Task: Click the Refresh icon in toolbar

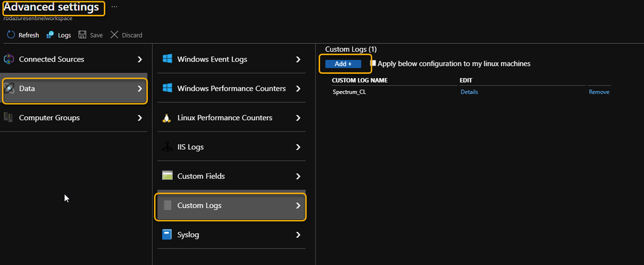Action: (11, 35)
